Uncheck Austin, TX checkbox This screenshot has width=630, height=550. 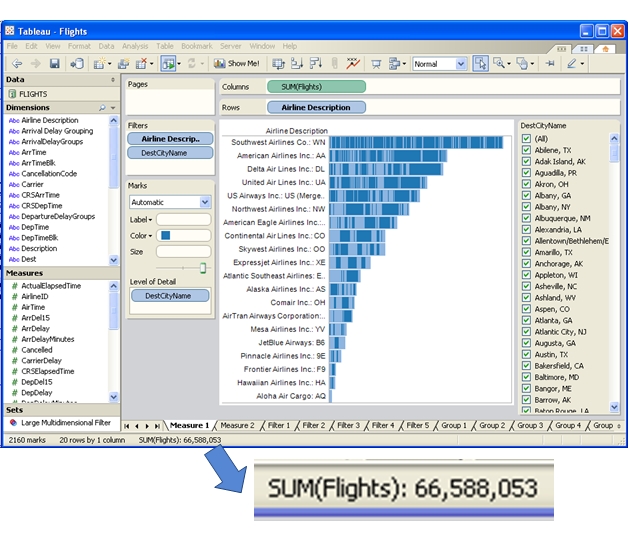pyautogui.click(x=526, y=354)
